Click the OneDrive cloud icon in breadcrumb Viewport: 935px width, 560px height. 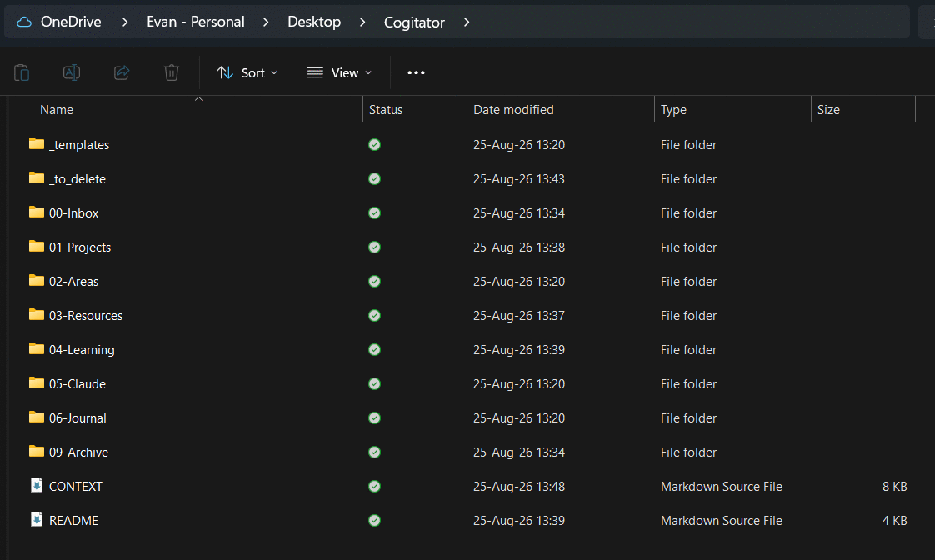coord(24,22)
